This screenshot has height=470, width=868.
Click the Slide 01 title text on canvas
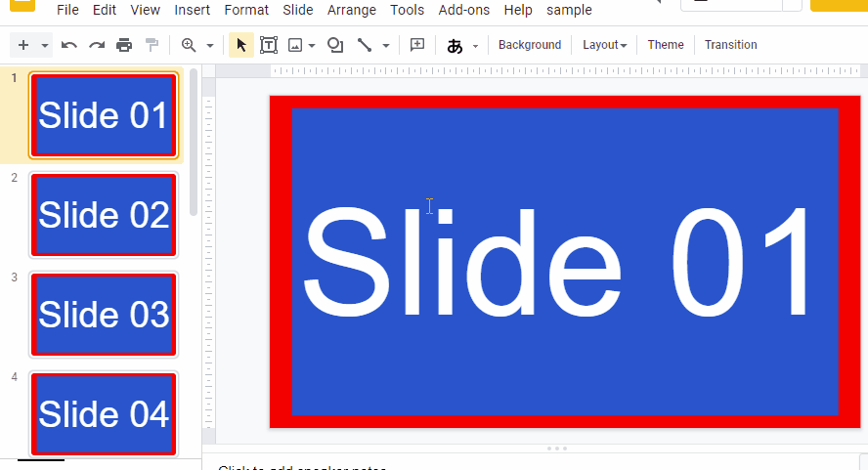click(x=557, y=261)
